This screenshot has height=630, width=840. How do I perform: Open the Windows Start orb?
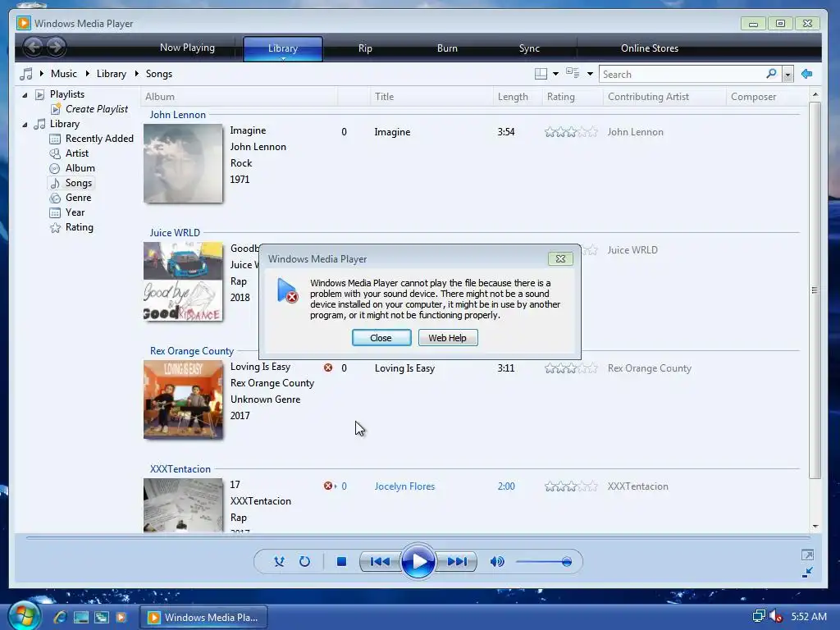point(24,616)
